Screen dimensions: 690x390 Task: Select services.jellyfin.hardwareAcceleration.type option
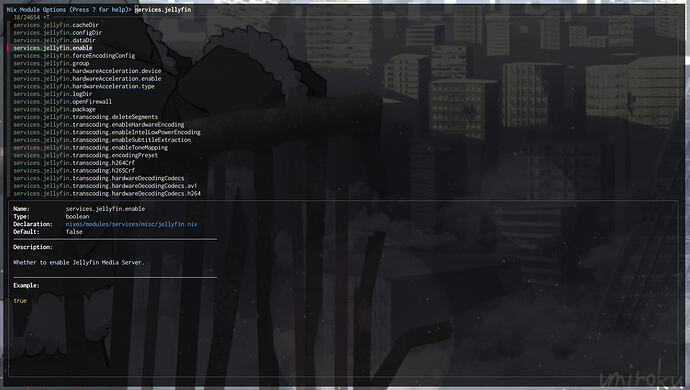coord(84,86)
